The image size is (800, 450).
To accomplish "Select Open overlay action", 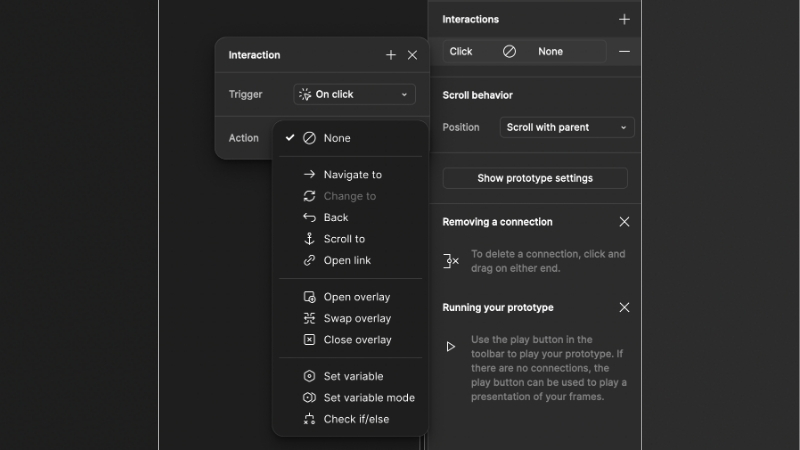I will coord(356,297).
